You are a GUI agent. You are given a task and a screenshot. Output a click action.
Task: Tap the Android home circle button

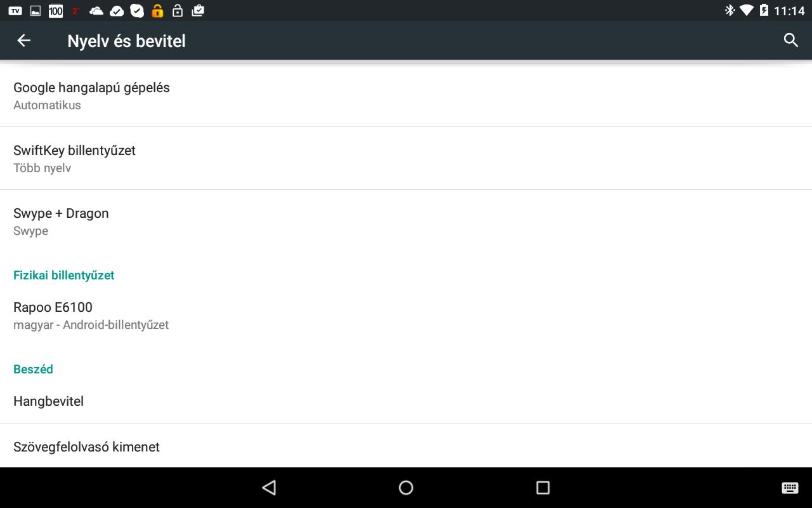click(x=406, y=488)
